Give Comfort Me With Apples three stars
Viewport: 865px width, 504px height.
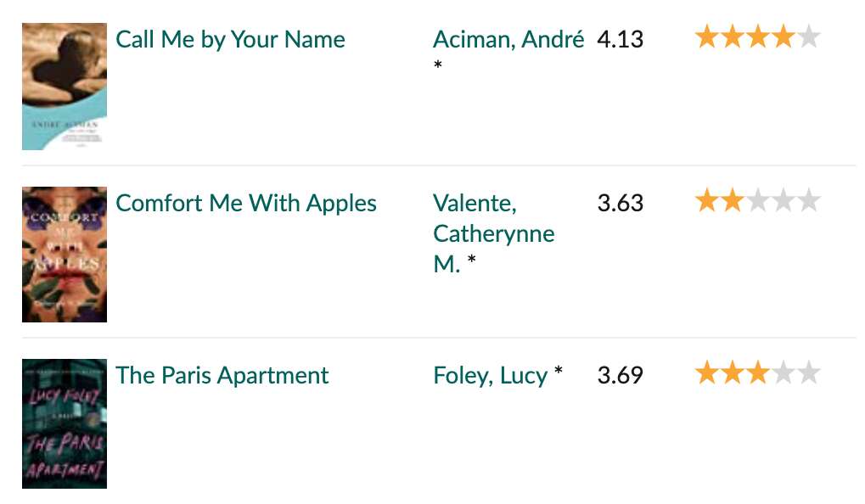(758, 201)
